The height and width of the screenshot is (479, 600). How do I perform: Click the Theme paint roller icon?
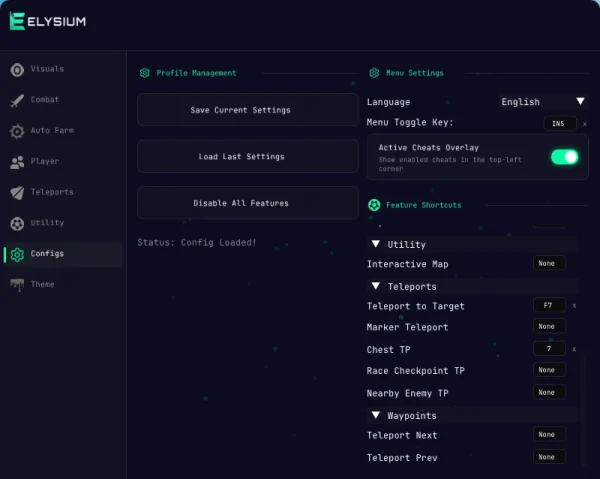pyautogui.click(x=17, y=285)
